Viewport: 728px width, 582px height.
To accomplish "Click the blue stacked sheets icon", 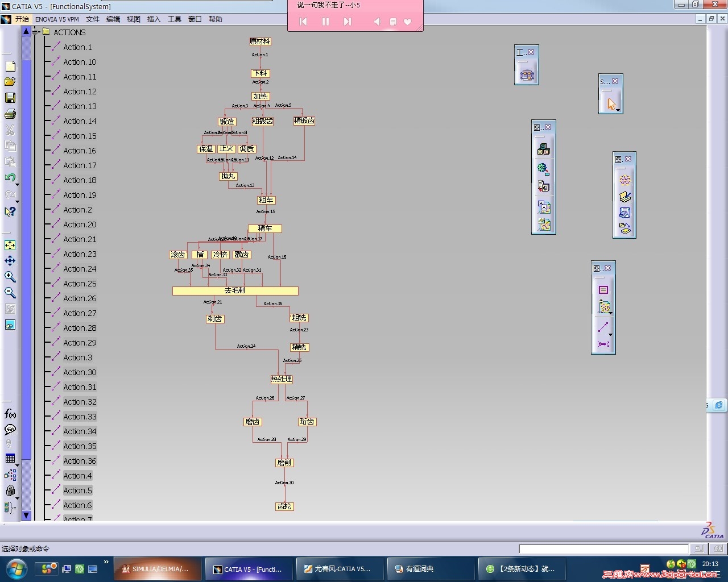I will [x=625, y=213].
